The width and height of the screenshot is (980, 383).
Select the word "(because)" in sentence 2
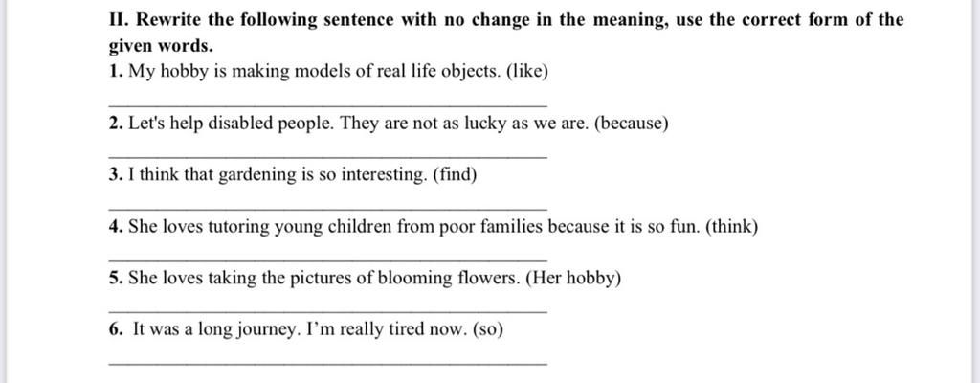pos(631,124)
